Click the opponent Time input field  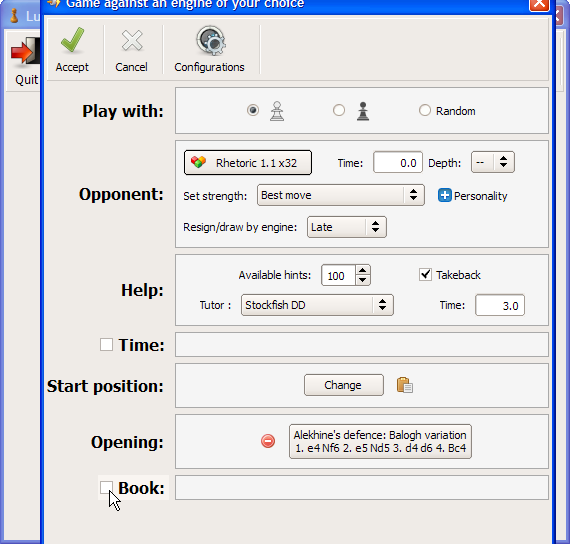(x=398, y=163)
